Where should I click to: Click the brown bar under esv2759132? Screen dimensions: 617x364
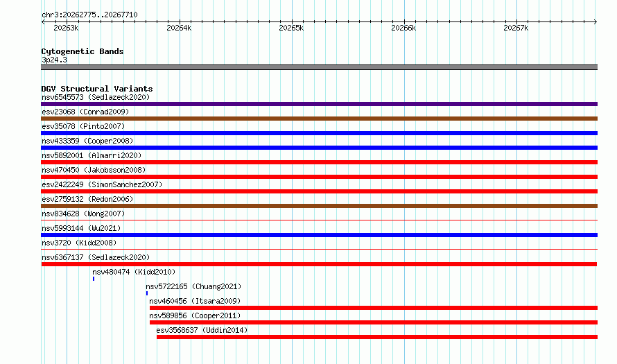click(319, 206)
